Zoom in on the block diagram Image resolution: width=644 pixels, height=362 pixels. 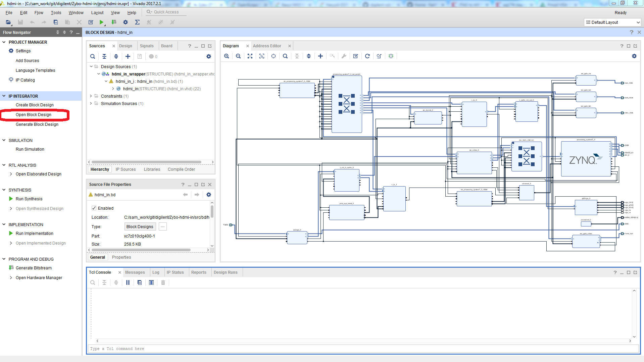point(227,56)
